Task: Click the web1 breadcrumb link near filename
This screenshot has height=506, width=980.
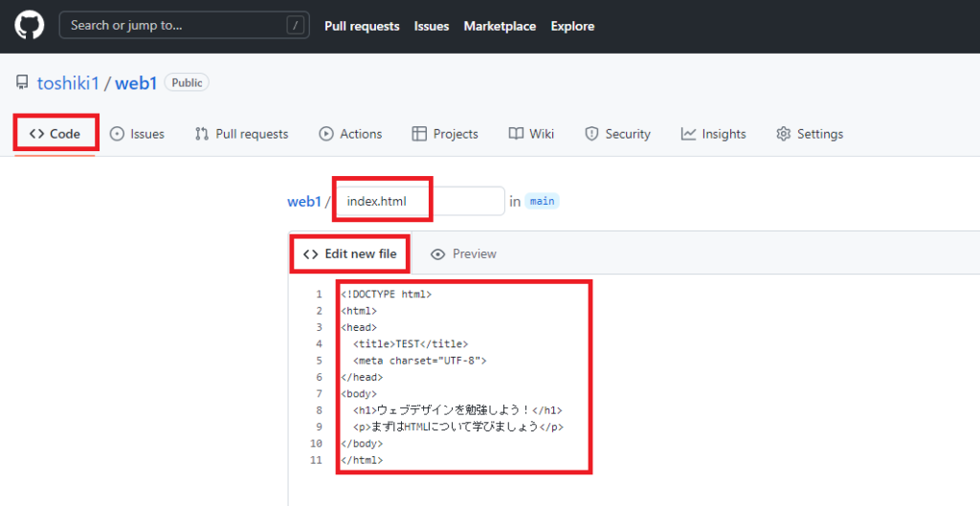Action: coord(303,202)
